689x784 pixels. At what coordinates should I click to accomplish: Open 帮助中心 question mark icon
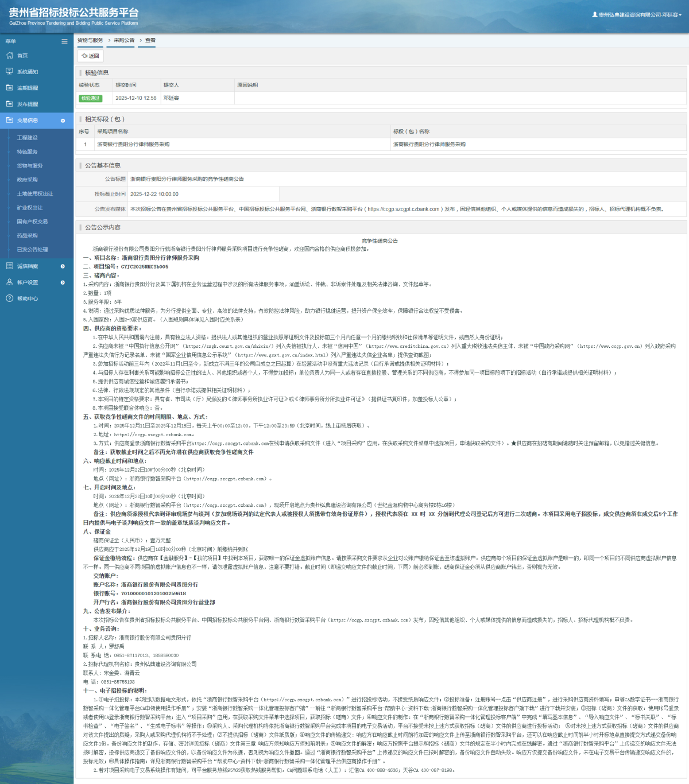(x=9, y=298)
